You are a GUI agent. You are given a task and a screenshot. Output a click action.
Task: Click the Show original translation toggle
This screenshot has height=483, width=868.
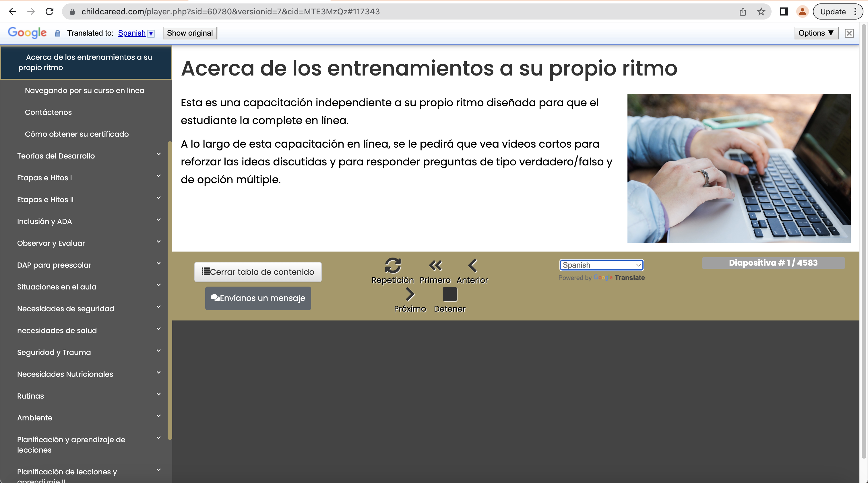point(189,33)
